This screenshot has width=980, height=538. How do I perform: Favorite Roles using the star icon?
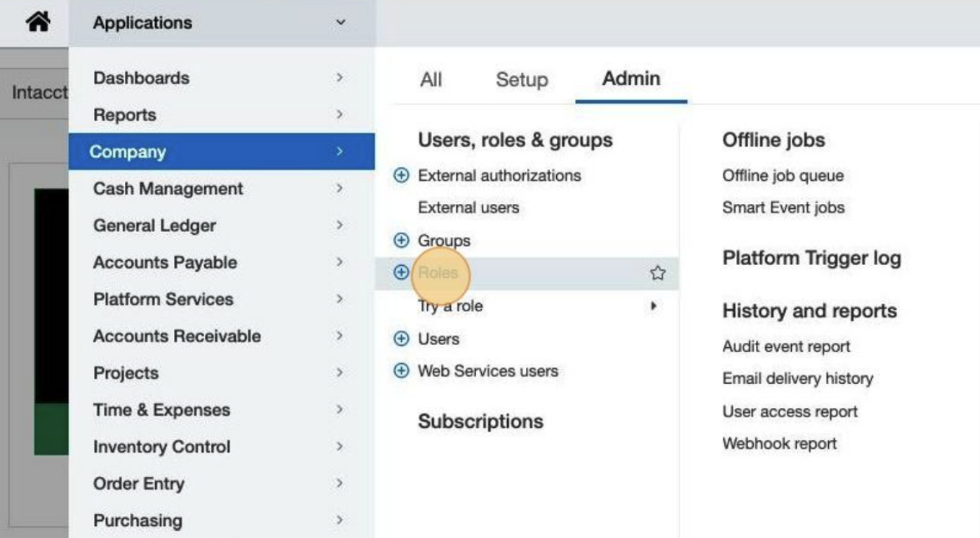click(x=657, y=273)
